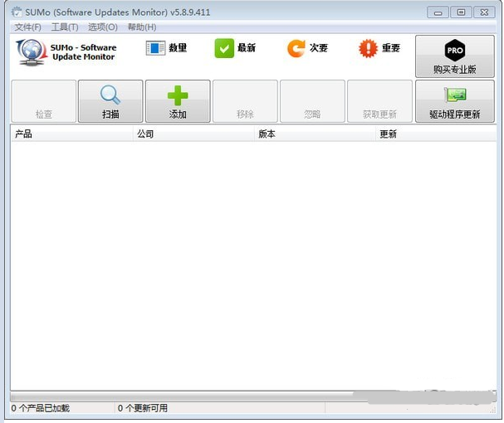Click the disabled 检查 button
Screen dimensions: 504x423
tap(44, 101)
